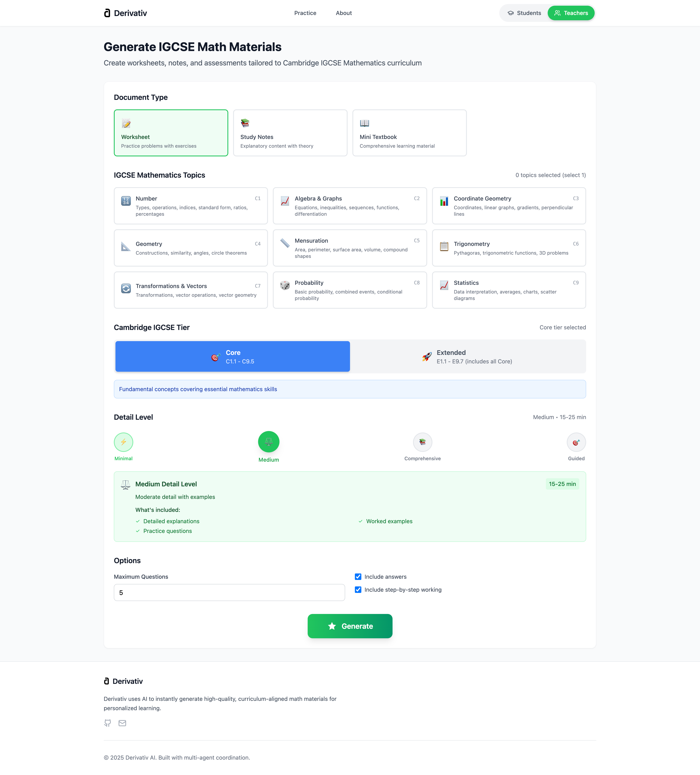Open the About nav link

(x=344, y=13)
